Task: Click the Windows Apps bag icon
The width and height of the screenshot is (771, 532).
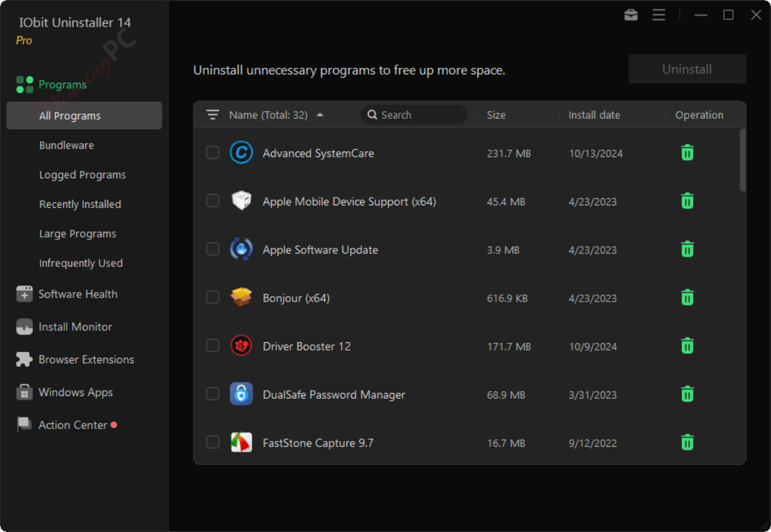Action: pyautogui.click(x=24, y=392)
